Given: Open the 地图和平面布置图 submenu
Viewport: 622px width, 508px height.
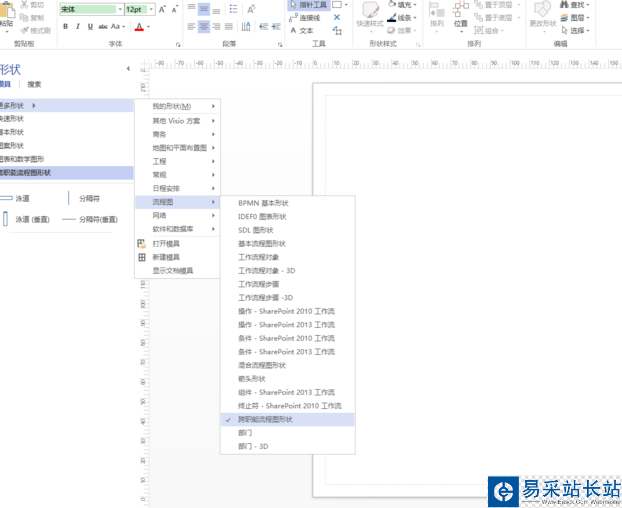Looking at the screenshot, I should point(177,148).
